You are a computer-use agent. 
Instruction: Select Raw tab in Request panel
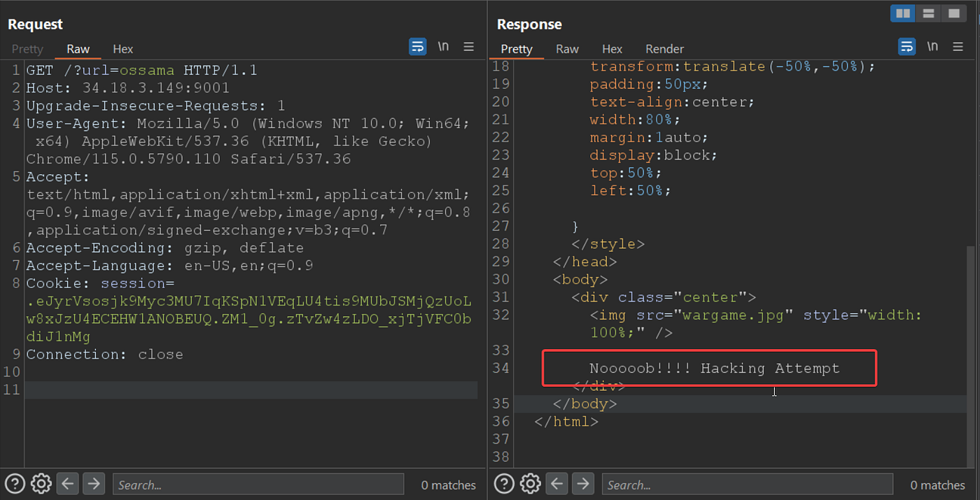click(78, 49)
